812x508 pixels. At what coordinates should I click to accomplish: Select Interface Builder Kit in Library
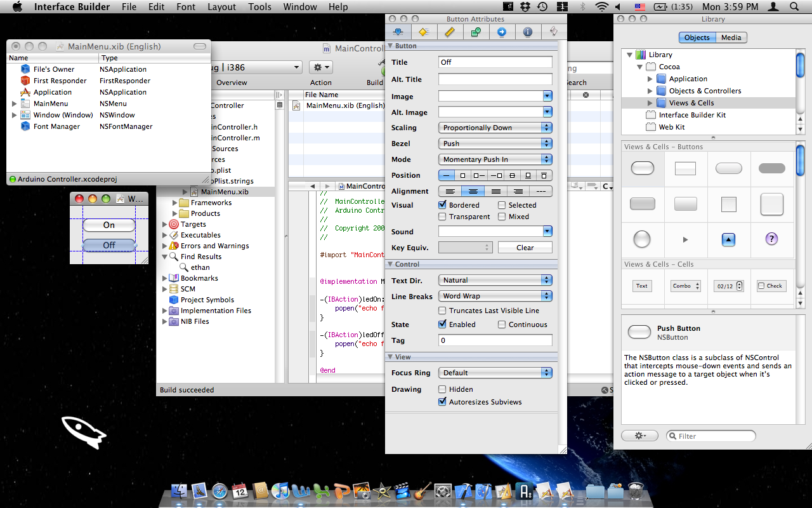coord(692,115)
